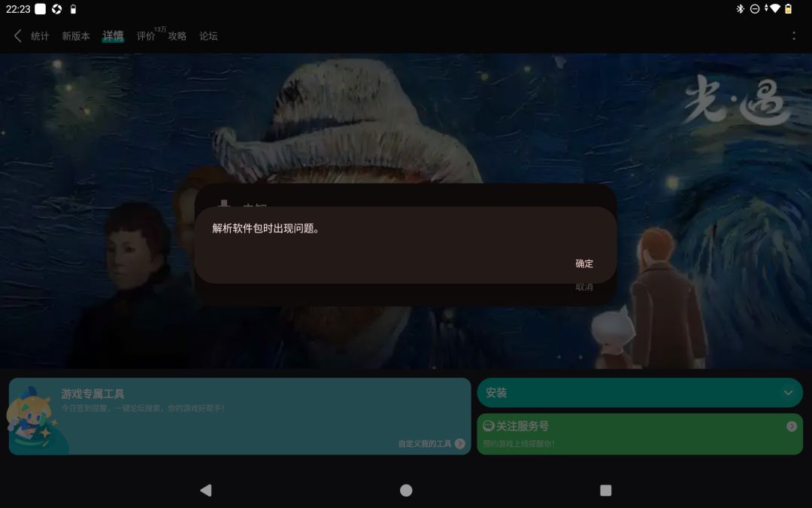
Task: Click the 安装 install button
Action: [640, 392]
